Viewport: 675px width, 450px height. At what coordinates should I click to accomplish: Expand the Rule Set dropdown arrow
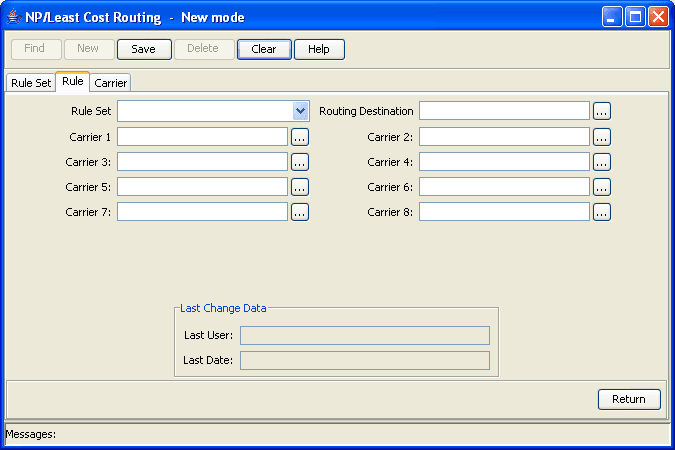[x=300, y=111]
